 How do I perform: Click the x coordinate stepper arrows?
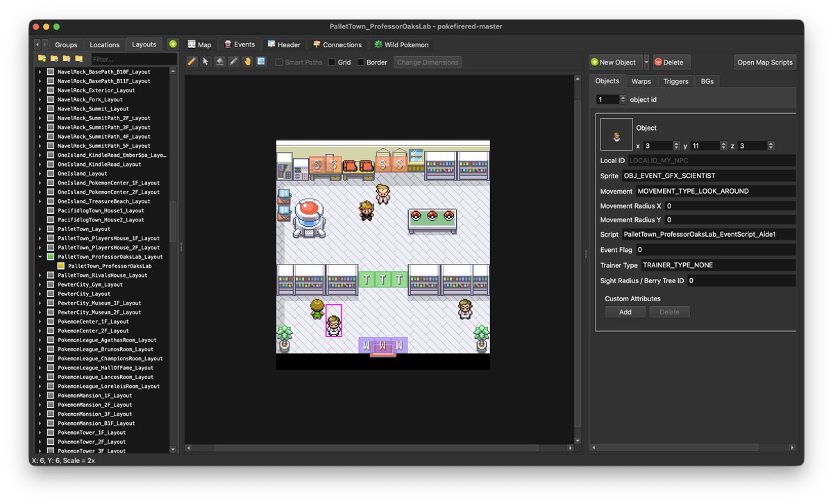[x=676, y=146]
